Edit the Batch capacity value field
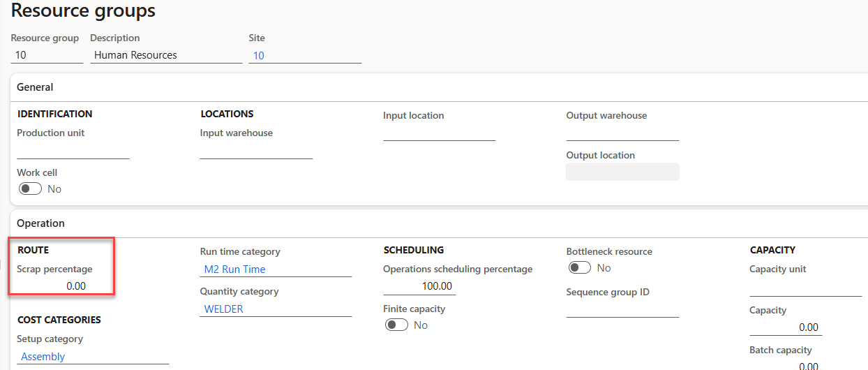Screen dimensions: 868x370 pos(786,364)
